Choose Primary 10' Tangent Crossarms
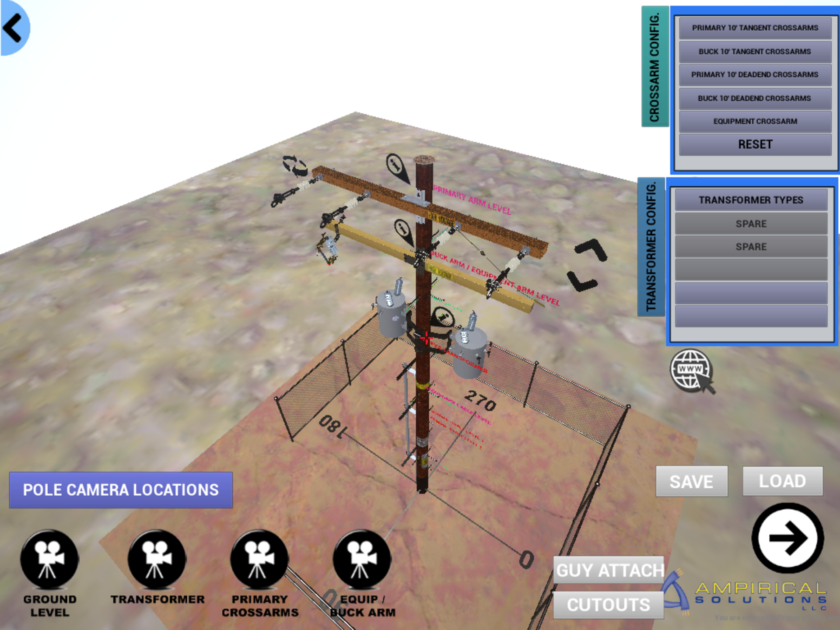This screenshot has width=840, height=630. coord(755,28)
